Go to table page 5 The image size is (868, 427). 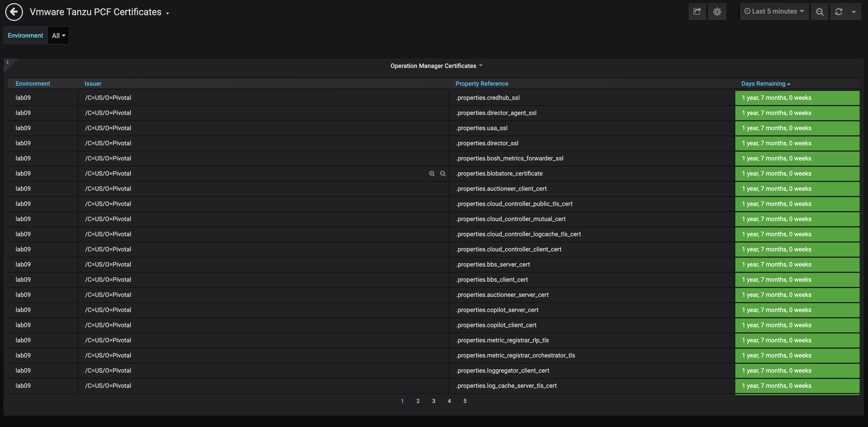pos(465,401)
